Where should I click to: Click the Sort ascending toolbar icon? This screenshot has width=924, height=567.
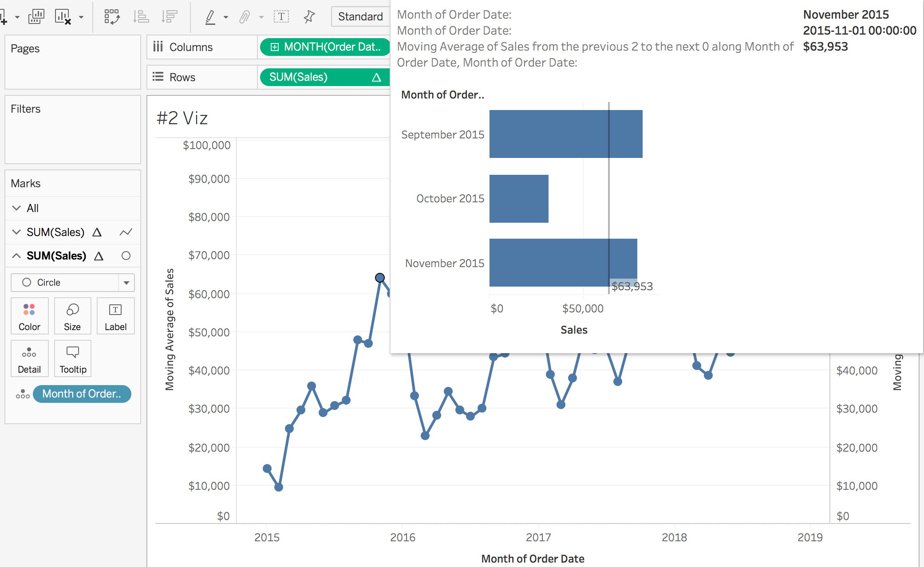(x=141, y=17)
